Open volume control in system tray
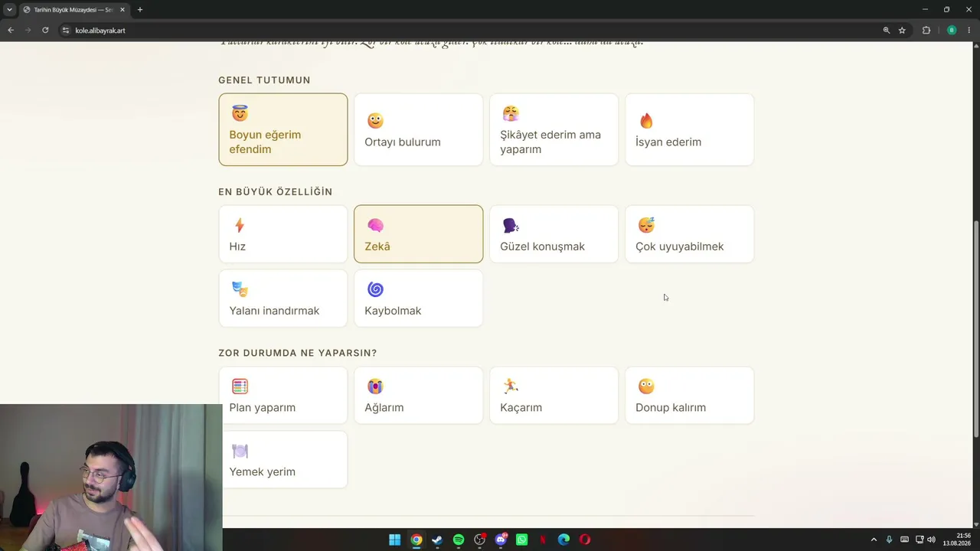The height and width of the screenshot is (551, 980). point(931,540)
